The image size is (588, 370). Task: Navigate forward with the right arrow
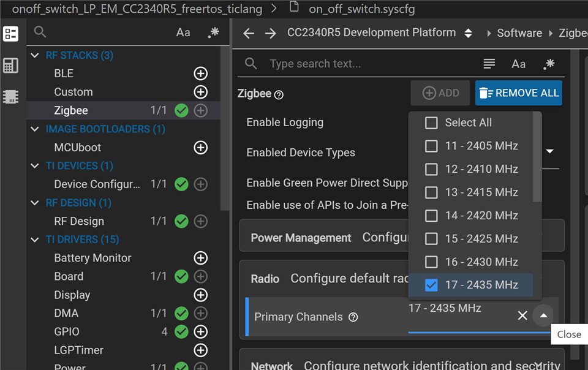pos(270,33)
